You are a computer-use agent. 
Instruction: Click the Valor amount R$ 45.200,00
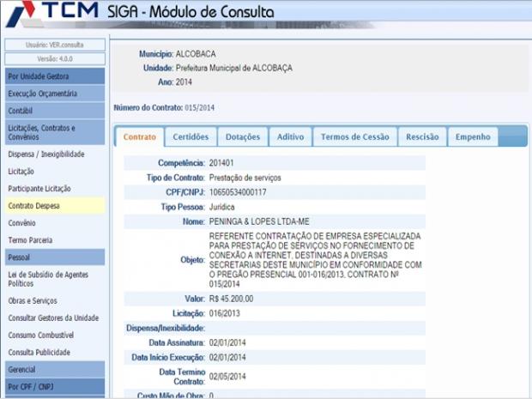click(231, 299)
